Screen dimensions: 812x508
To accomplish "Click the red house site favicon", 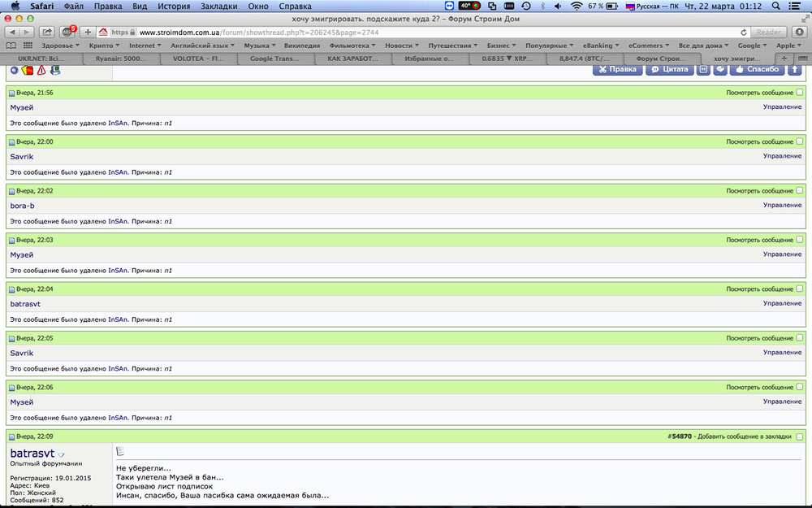I will click(103, 33).
